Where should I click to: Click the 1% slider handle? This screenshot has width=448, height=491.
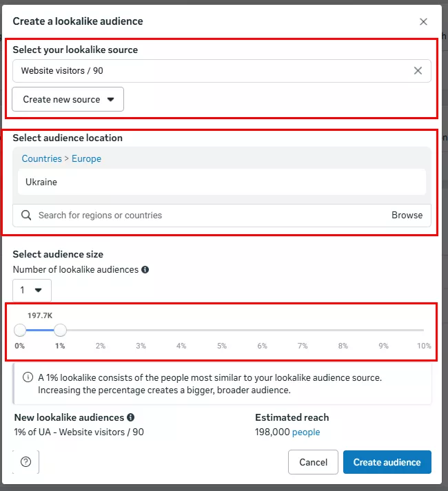(x=60, y=331)
